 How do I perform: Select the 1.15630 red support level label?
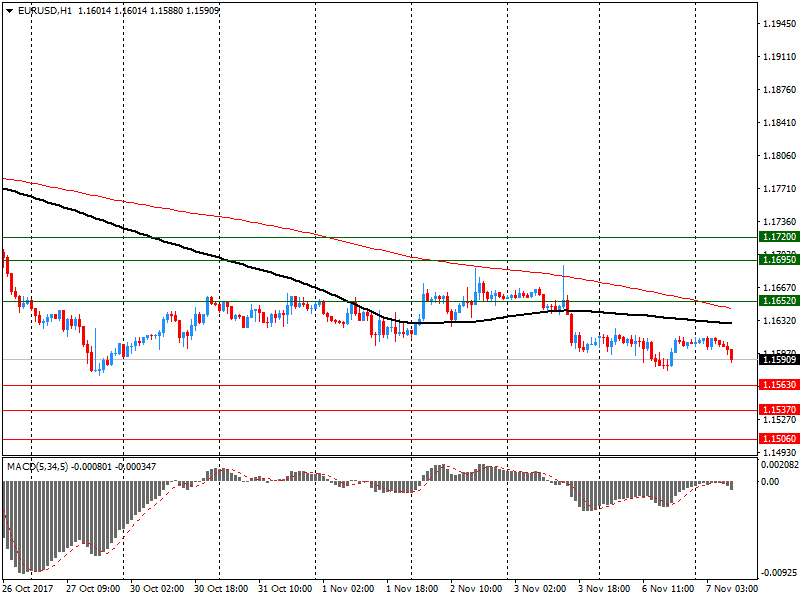[x=779, y=385]
